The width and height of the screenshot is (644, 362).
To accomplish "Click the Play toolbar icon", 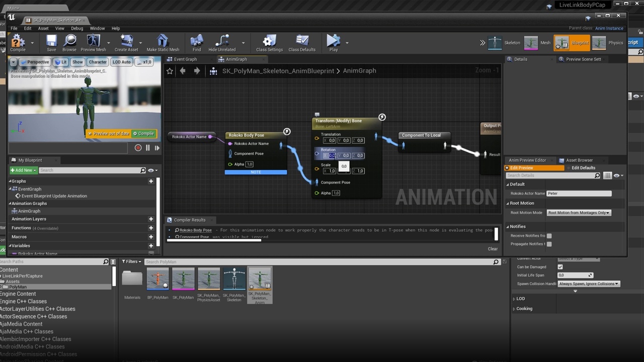I will [333, 41].
